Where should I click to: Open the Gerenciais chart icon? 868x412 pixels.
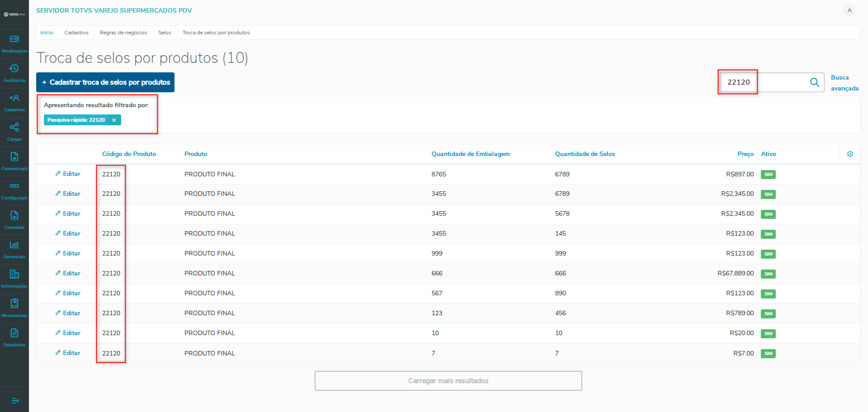(14, 245)
